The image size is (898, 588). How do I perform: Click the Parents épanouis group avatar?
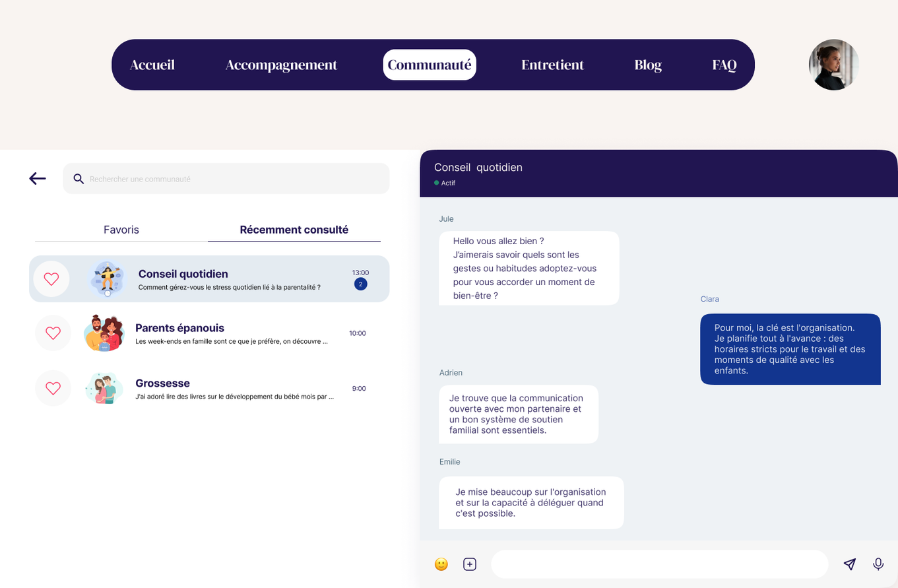point(104,333)
